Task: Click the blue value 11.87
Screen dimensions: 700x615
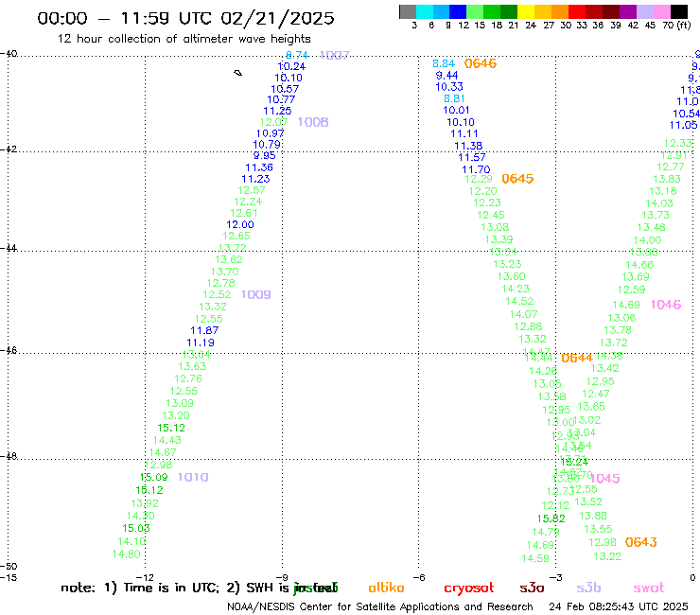Action: tap(204, 330)
